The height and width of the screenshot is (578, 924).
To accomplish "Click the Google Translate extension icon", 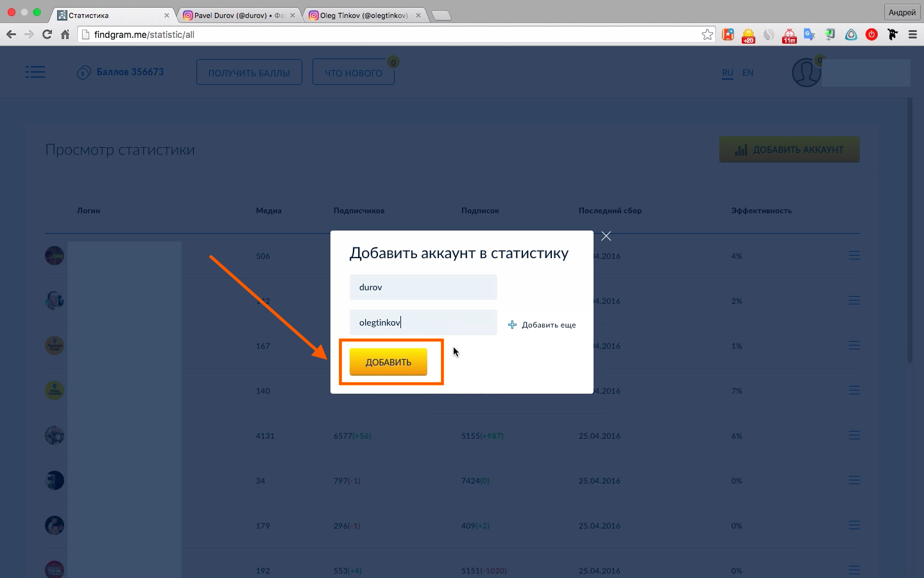I will point(810,35).
